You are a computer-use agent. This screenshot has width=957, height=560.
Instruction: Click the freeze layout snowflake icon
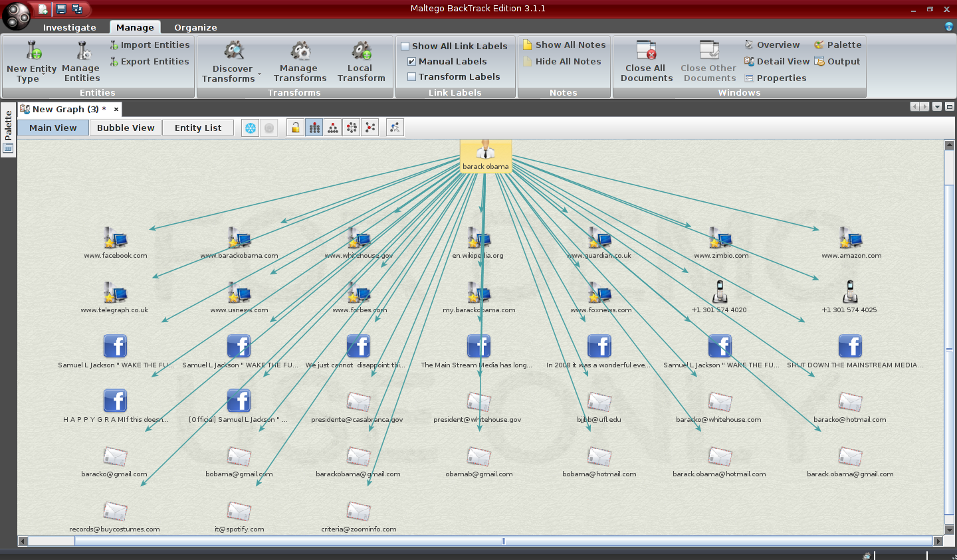[x=251, y=128]
